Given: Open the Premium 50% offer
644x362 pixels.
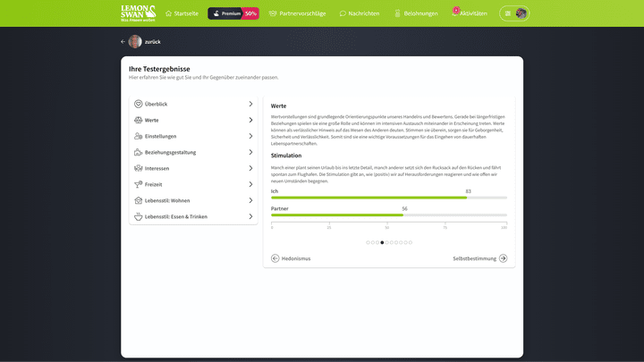Looking at the screenshot, I should point(233,13).
